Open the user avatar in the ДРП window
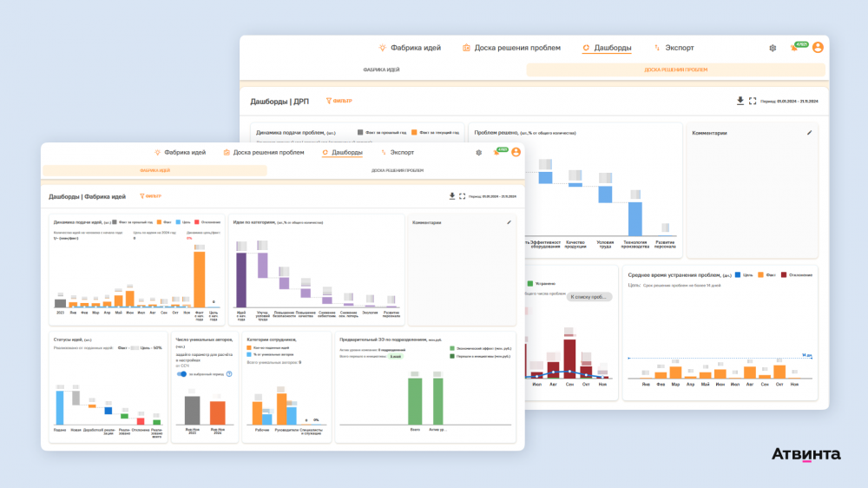Image resolution: width=868 pixels, height=488 pixels. tap(818, 48)
